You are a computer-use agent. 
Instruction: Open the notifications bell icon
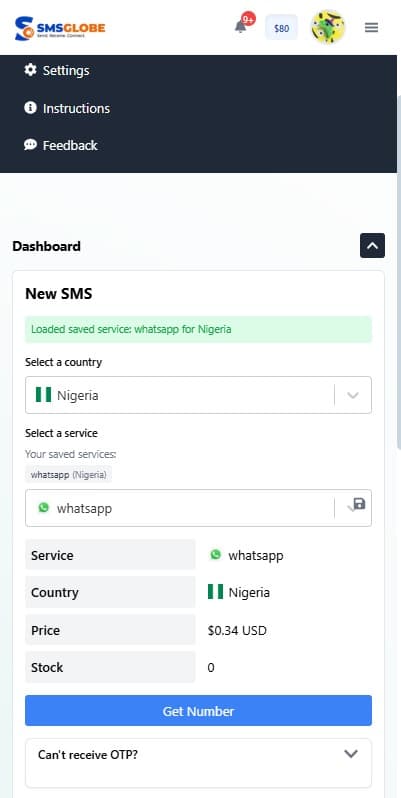coord(241,27)
